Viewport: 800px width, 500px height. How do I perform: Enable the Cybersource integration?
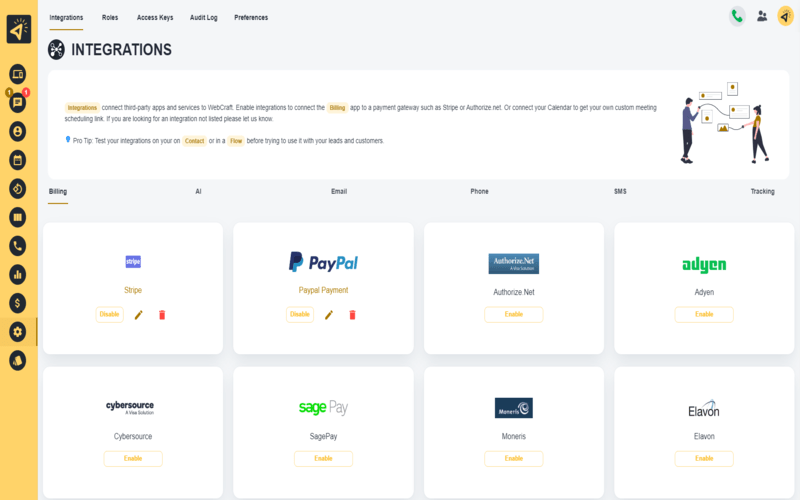133,459
